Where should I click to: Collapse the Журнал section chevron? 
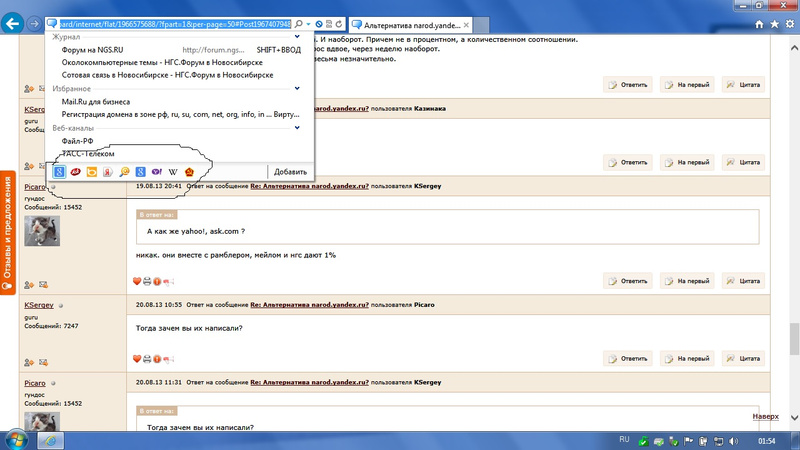point(297,37)
